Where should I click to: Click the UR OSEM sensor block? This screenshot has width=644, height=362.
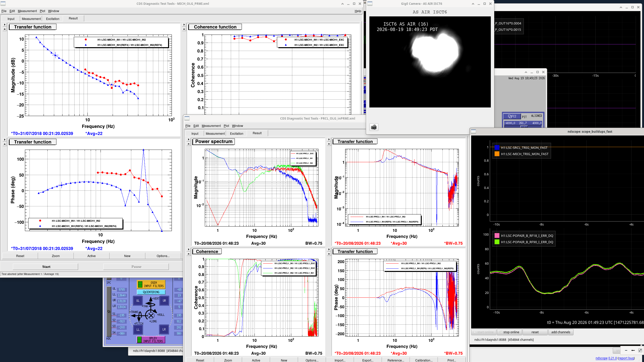pos(164,300)
